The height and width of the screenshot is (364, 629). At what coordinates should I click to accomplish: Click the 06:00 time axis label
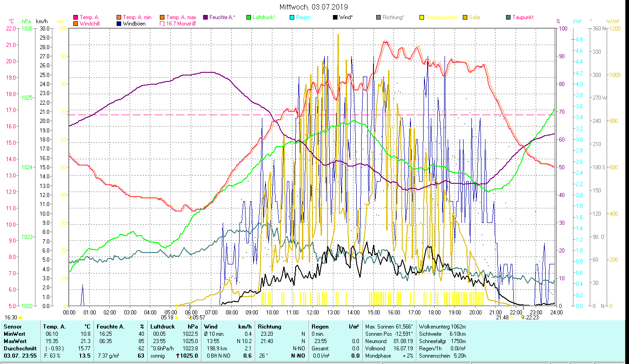pyautogui.click(x=191, y=312)
